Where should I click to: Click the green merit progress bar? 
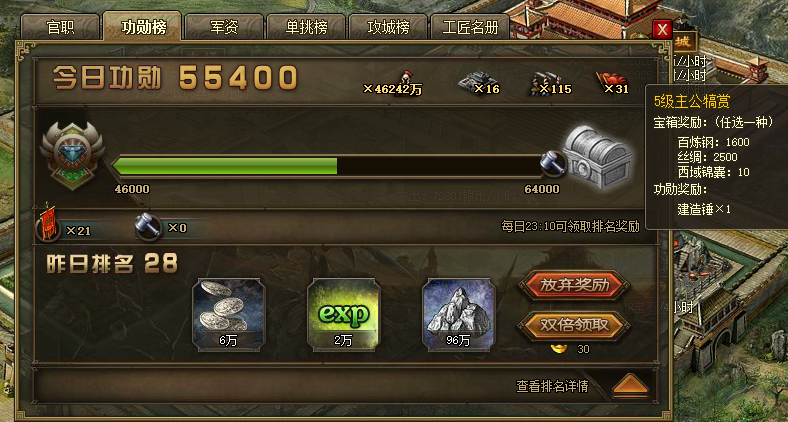point(328,166)
